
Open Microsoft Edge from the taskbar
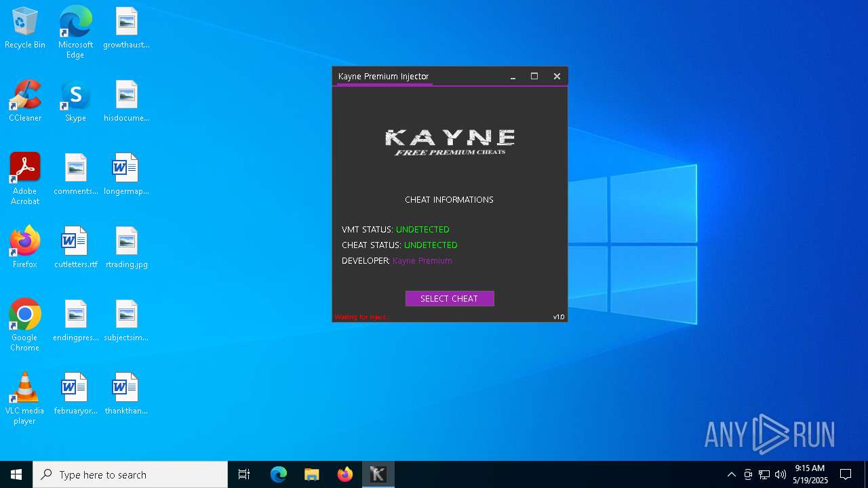(279, 474)
